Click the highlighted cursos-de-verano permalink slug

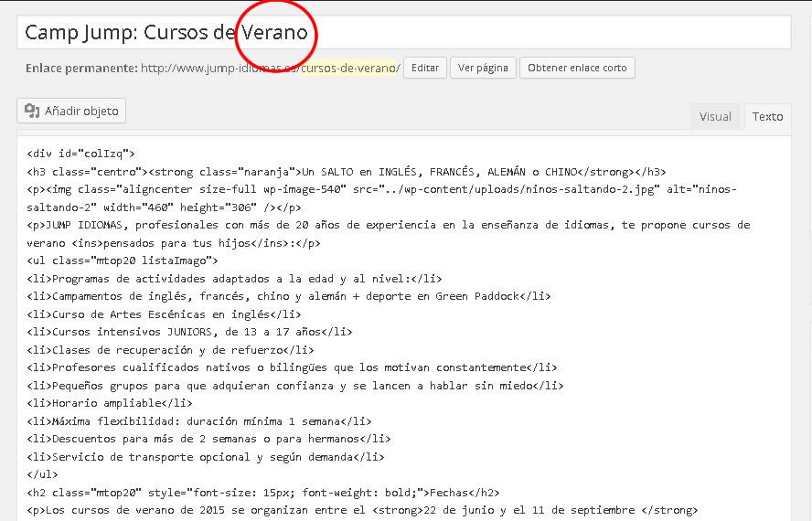(x=350, y=68)
